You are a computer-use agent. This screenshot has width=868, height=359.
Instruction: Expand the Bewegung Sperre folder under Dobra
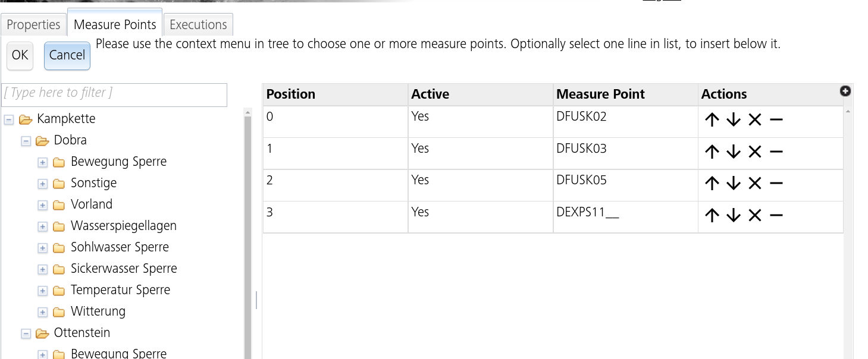point(42,162)
